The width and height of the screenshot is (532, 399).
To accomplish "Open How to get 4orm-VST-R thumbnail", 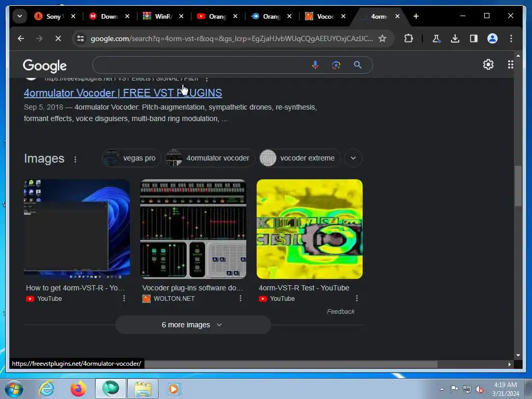I will point(77,229).
